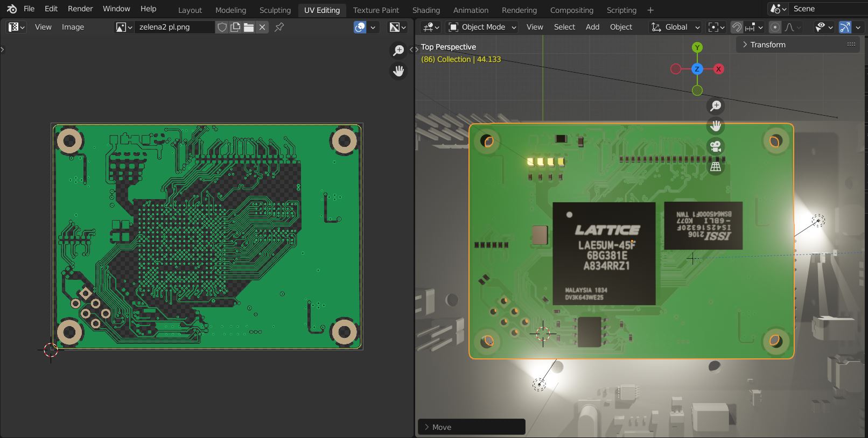Open the View menu in 3D viewport
Screen dimensions: 868x438
(535, 27)
